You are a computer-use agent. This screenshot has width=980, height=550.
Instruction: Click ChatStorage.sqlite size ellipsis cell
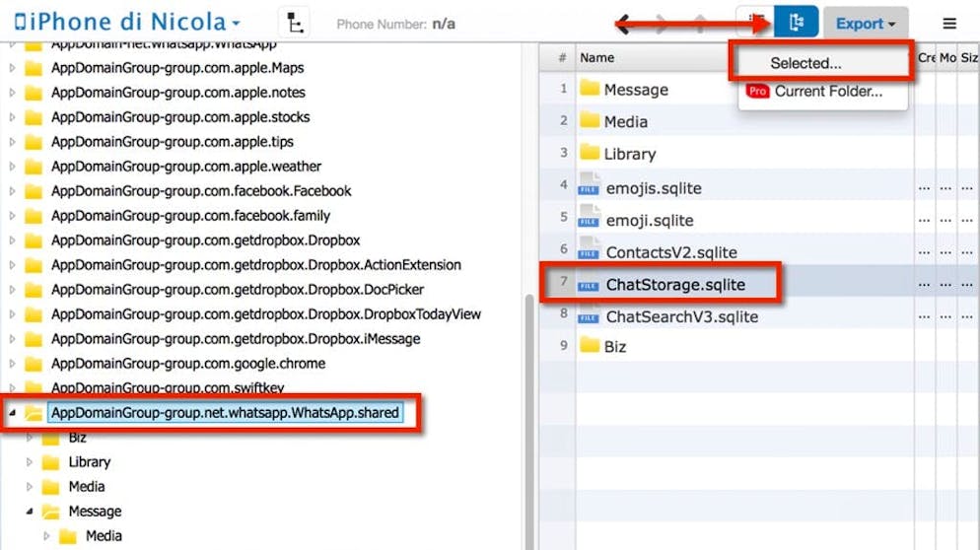(967, 285)
